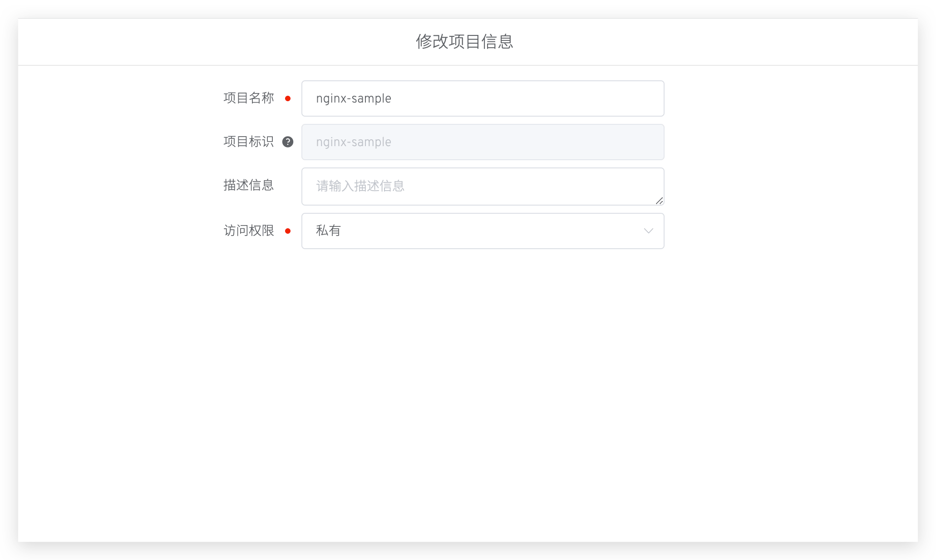Click the 修改项目信息 dialog title

(464, 41)
